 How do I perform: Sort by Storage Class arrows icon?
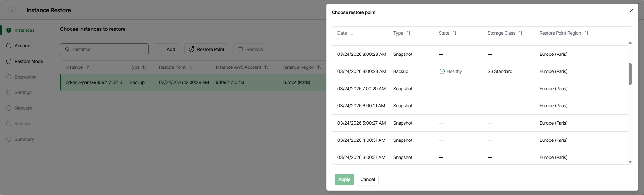pyautogui.click(x=520, y=33)
